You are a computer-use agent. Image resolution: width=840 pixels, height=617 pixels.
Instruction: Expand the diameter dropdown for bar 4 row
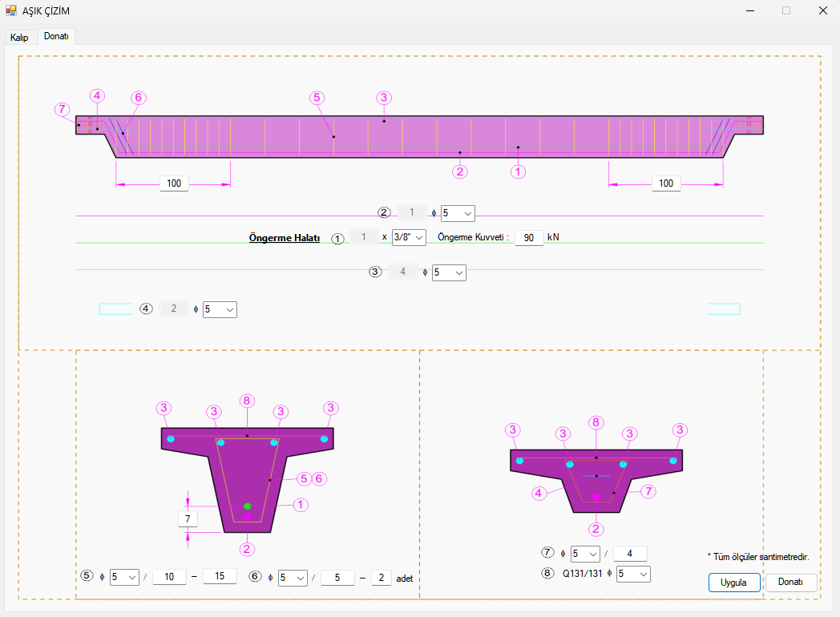[x=220, y=309]
